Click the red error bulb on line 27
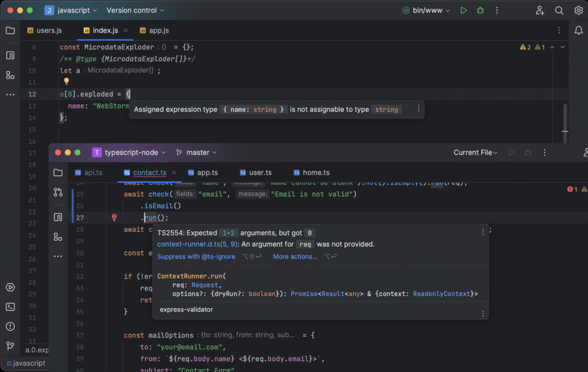 pyautogui.click(x=114, y=217)
